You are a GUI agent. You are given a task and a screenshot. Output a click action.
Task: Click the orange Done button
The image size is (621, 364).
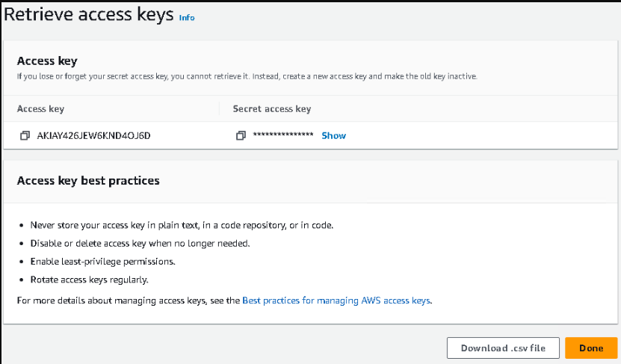click(591, 348)
